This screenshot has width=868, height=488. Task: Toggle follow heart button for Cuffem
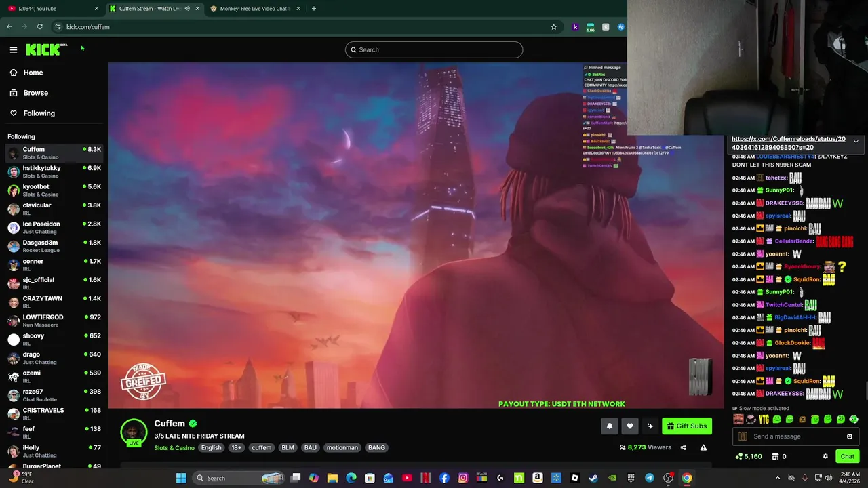click(x=630, y=426)
